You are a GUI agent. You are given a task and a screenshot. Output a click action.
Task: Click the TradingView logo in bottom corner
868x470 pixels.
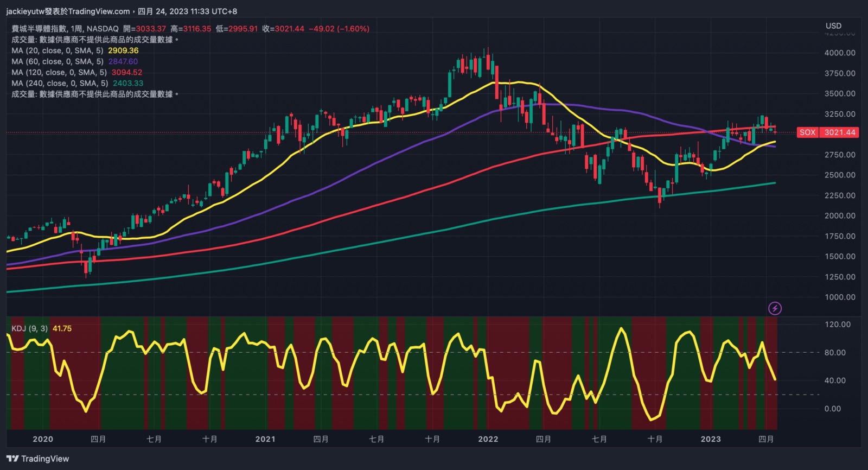[x=38, y=459]
